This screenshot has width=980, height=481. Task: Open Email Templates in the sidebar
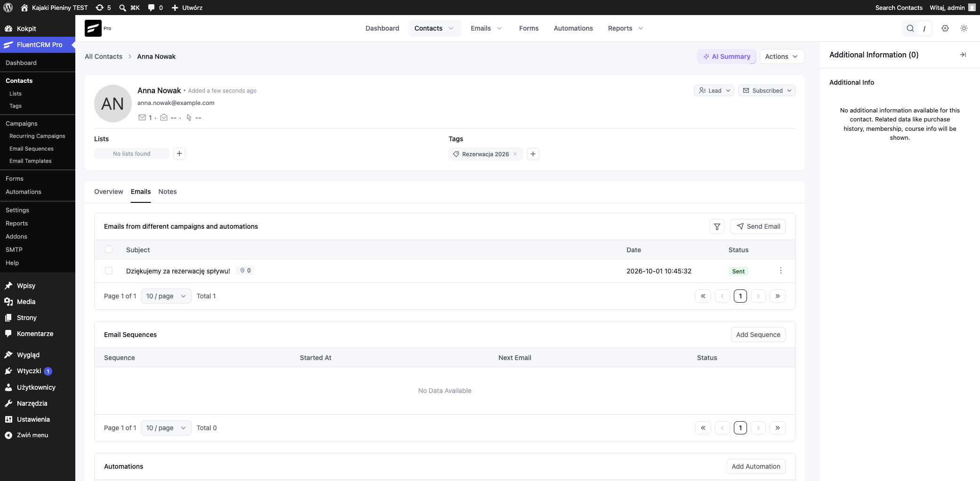(31, 161)
